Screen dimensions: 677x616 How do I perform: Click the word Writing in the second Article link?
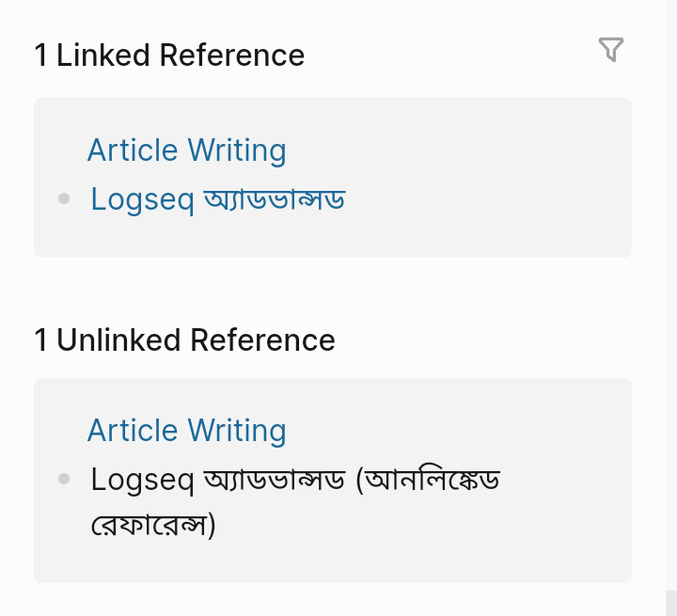tap(237, 430)
